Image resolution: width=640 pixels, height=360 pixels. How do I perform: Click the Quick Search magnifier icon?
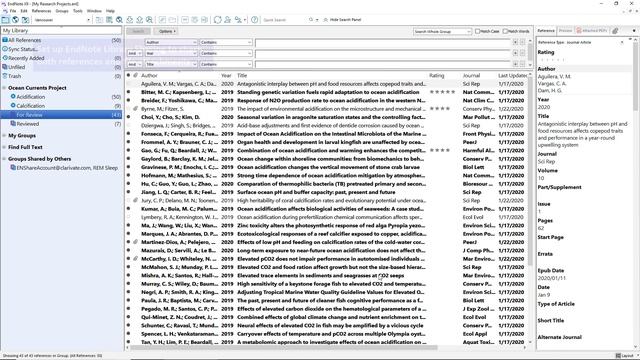coord(311,20)
